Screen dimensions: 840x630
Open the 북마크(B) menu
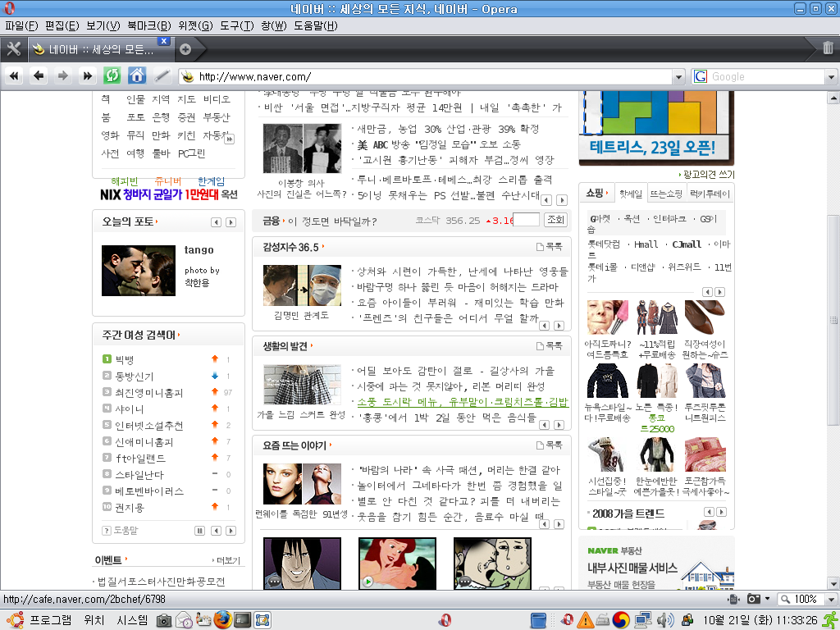[149, 25]
